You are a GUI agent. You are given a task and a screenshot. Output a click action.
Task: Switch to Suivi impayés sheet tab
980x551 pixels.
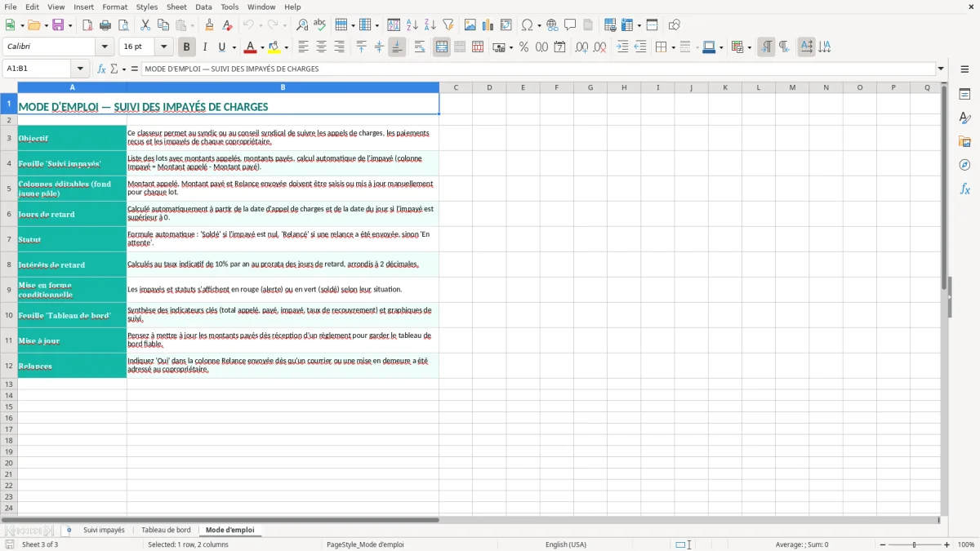coord(104,531)
